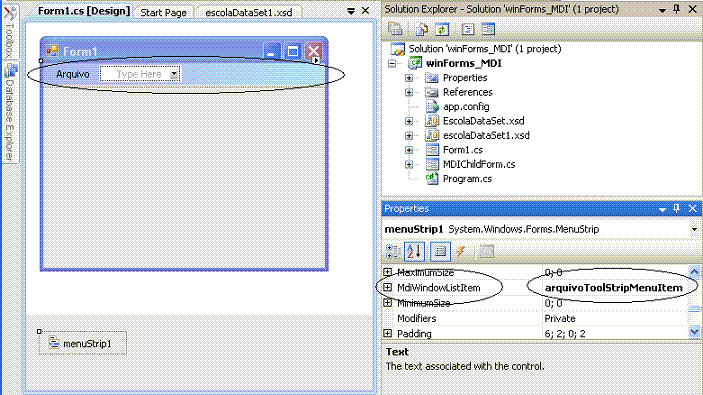
Task: Click the app.config file icon
Action: click(x=432, y=106)
